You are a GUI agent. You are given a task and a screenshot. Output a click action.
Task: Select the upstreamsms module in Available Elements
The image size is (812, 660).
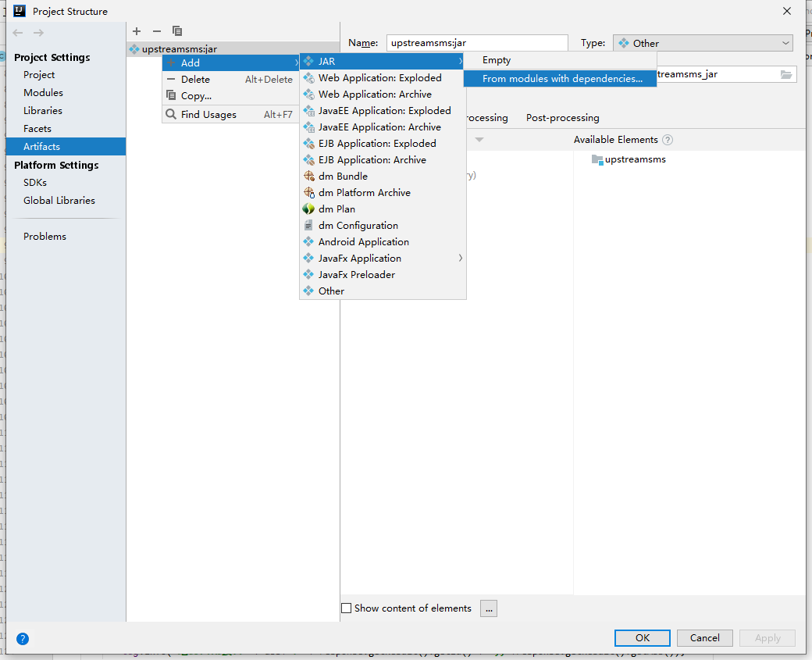(629, 159)
